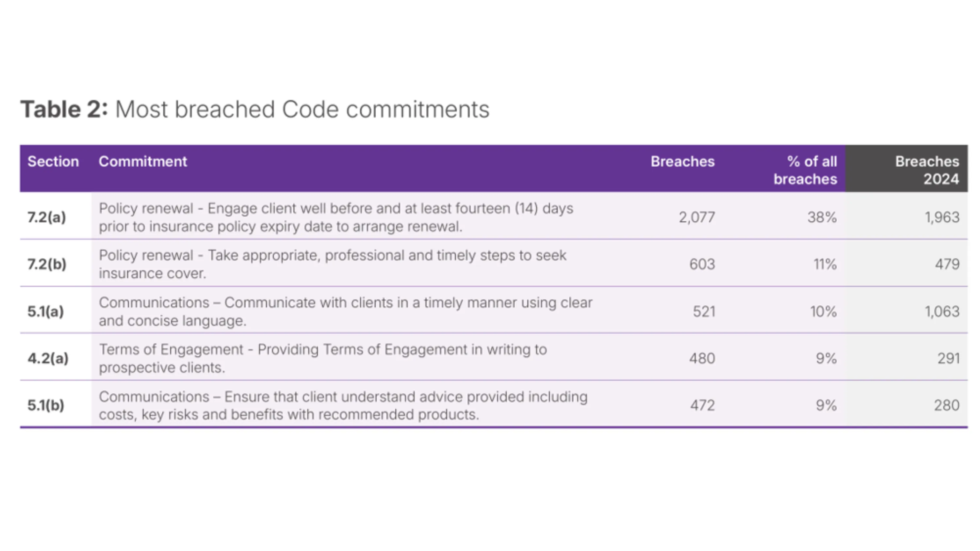The width and height of the screenshot is (980, 551).
Task: Select the Section column header
Action: coord(53,162)
